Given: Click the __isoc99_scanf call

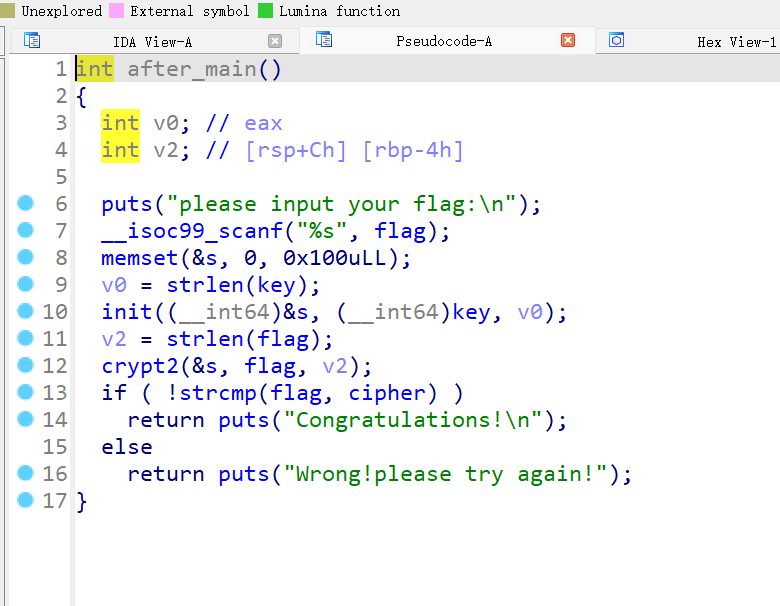Looking at the screenshot, I should 192,231.
